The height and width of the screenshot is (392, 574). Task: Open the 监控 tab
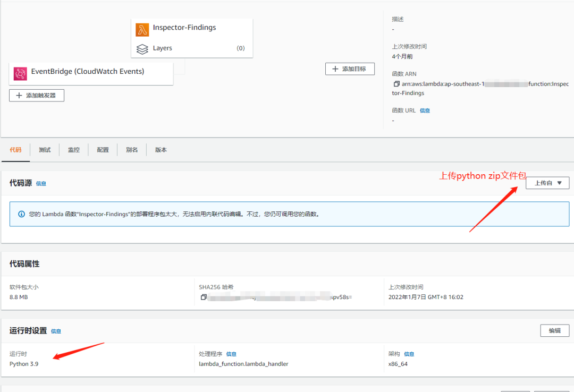tap(74, 150)
